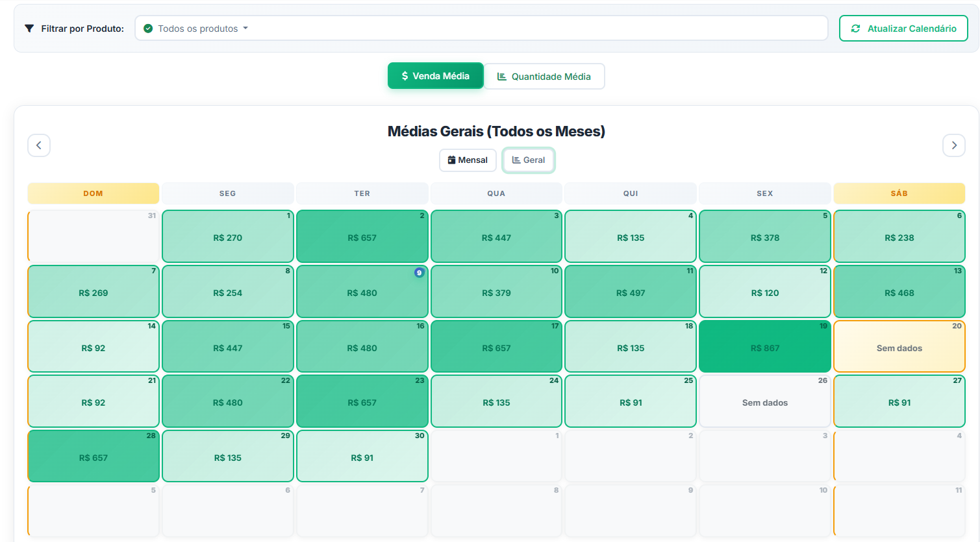Click the dollar sign icon on Venda Média
The width and height of the screenshot is (980, 542).
pyautogui.click(x=405, y=76)
